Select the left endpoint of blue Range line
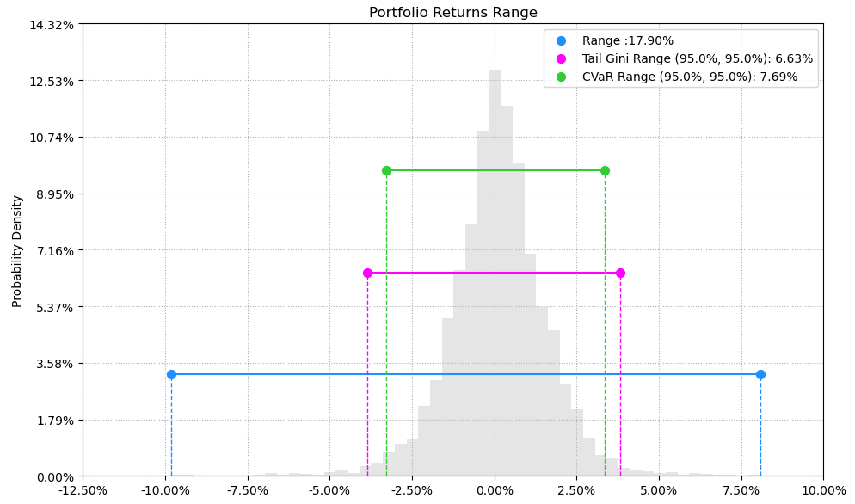 [171, 374]
